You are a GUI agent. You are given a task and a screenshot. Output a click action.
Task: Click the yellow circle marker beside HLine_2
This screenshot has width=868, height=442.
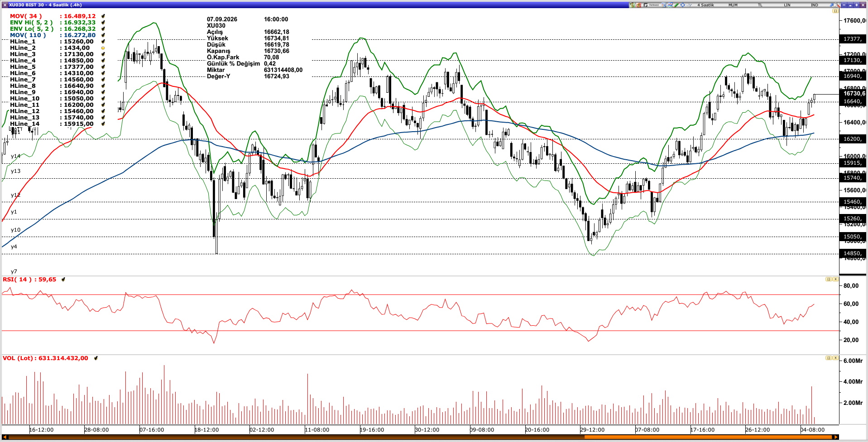[103, 48]
